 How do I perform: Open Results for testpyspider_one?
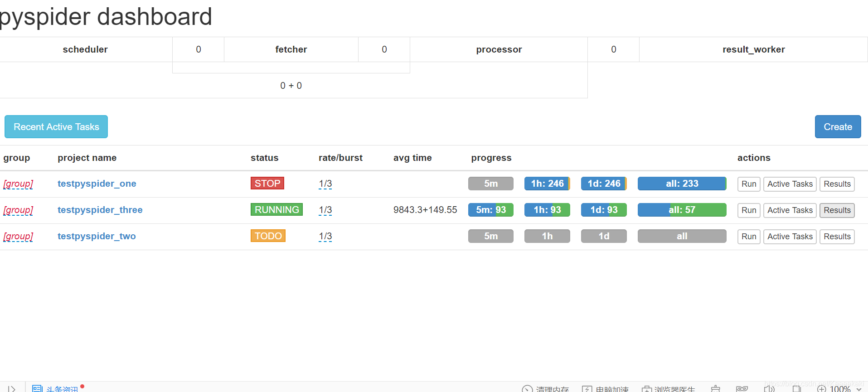[837, 184]
